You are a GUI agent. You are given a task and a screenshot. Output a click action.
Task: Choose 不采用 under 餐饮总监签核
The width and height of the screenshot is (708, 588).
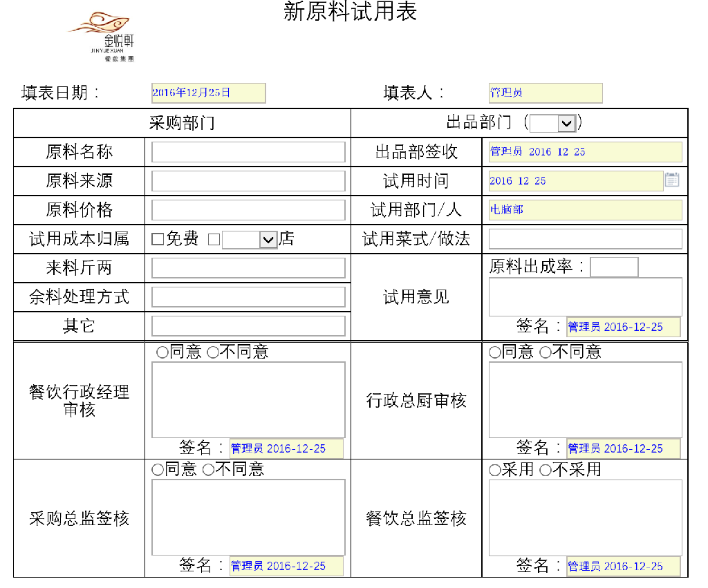click(x=546, y=471)
